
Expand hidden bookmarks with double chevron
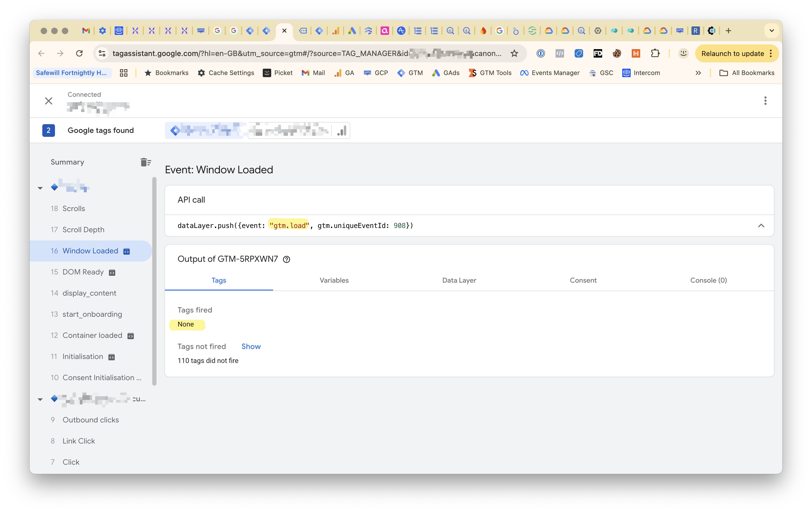click(698, 73)
